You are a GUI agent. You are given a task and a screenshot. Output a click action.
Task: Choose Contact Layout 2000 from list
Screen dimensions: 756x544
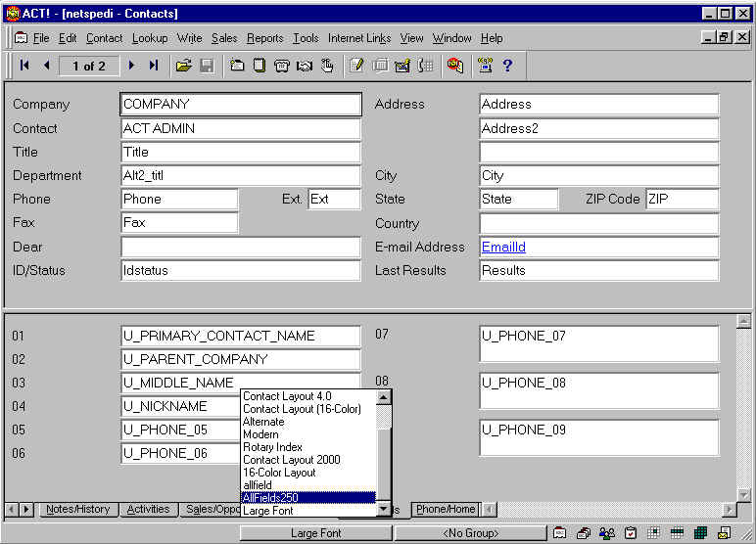tap(308, 460)
